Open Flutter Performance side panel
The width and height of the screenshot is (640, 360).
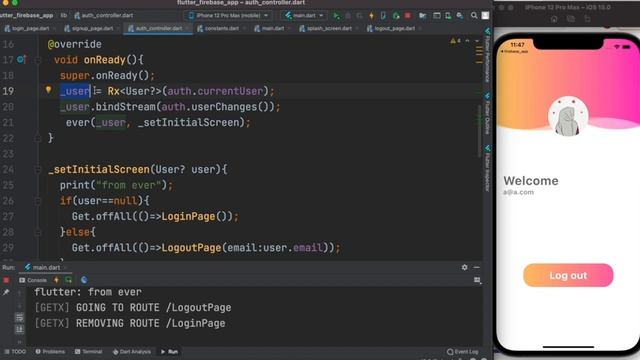pyautogui.click(x=487, y=56)
